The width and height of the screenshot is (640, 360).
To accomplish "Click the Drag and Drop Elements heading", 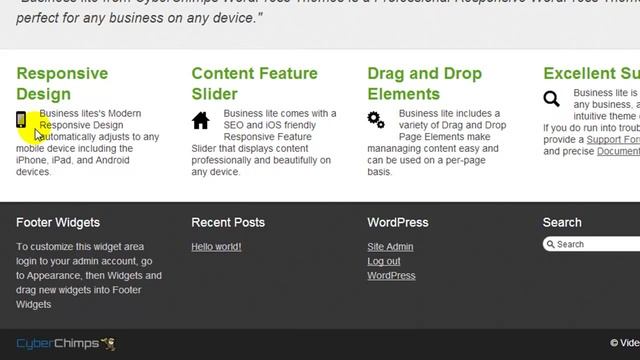I will click(424, 84).
